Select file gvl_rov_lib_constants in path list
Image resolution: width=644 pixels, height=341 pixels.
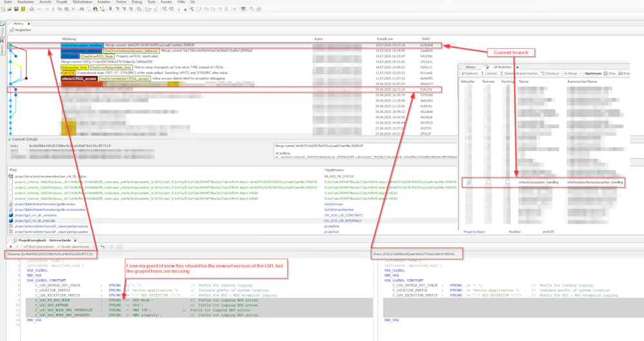pyautogui.click(x=35, y=215)
